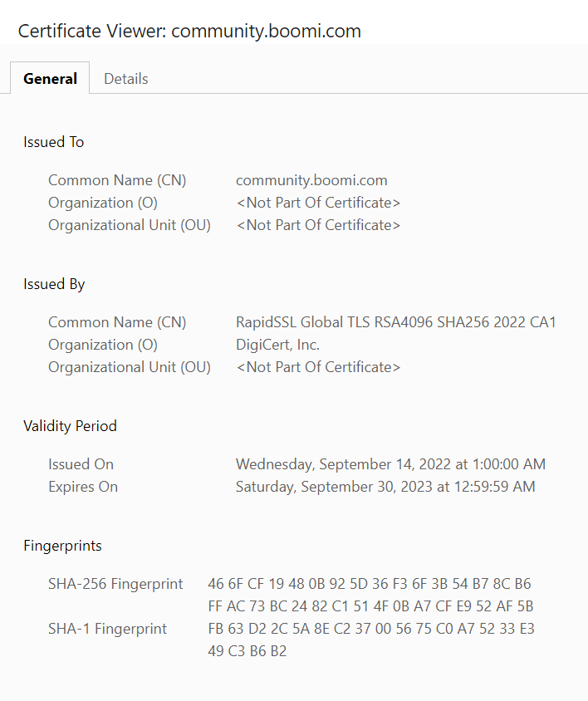The height and width of the screenshot is (701, 588).
Task: Select the common name community.boomi.com value
Action: click(x=311, y=179)
